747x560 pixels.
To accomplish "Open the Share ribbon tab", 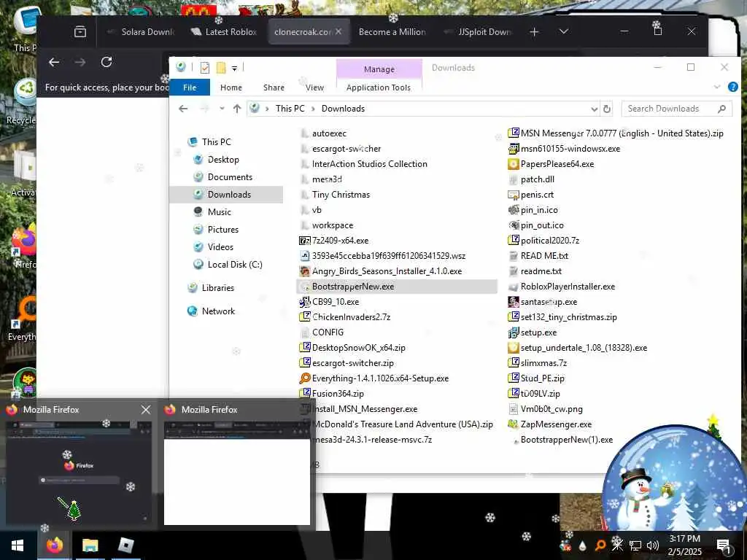I will coord(274,87).
